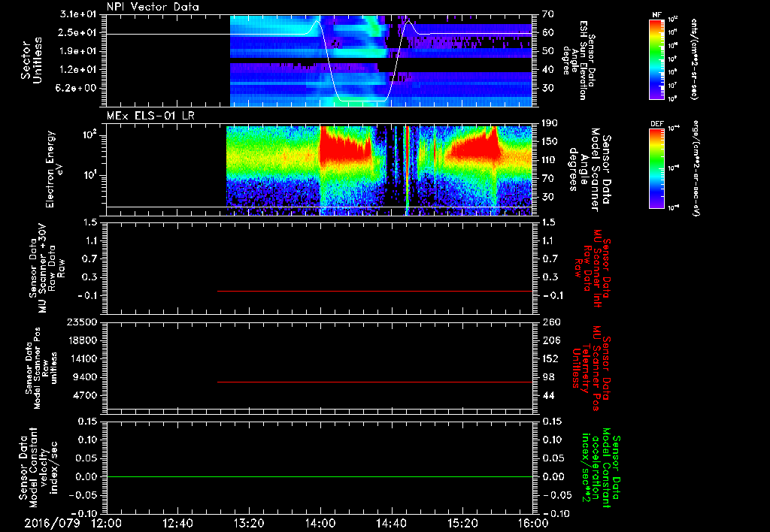The image size is (770, 532).
Task: Click the green line in velocity panel
Action: click(320, 476)
